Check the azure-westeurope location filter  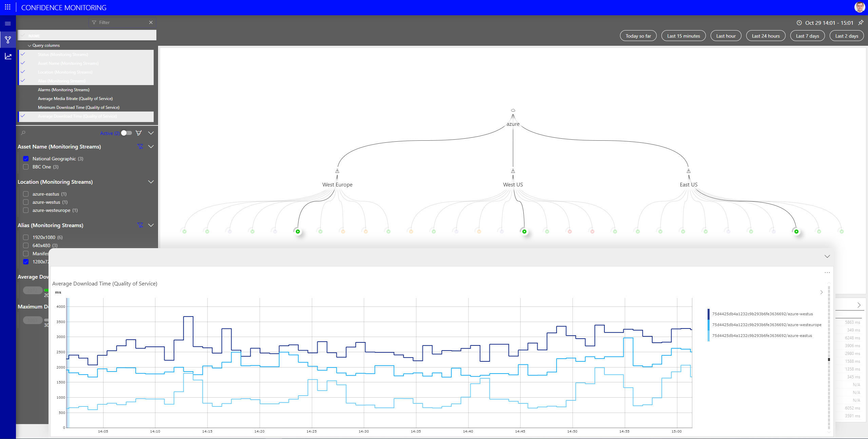(26, 210)
